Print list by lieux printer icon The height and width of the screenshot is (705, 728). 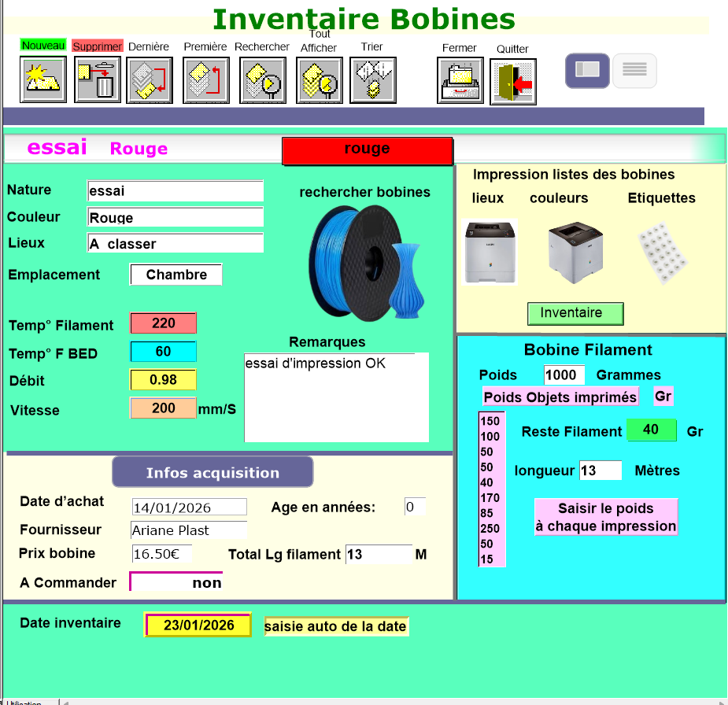pyautogui.click(x=490, y=252)
